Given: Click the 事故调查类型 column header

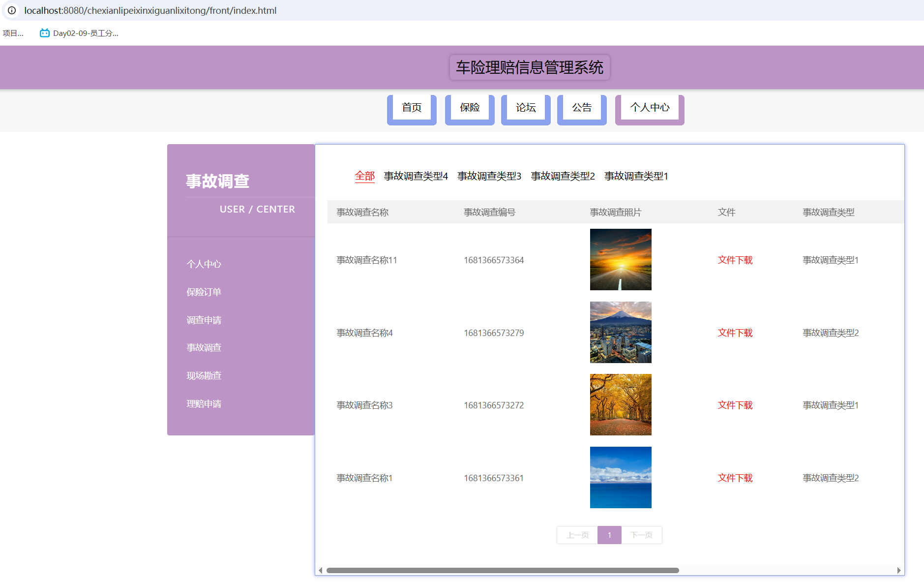Looking at the screenshot, I should point(829,213).
